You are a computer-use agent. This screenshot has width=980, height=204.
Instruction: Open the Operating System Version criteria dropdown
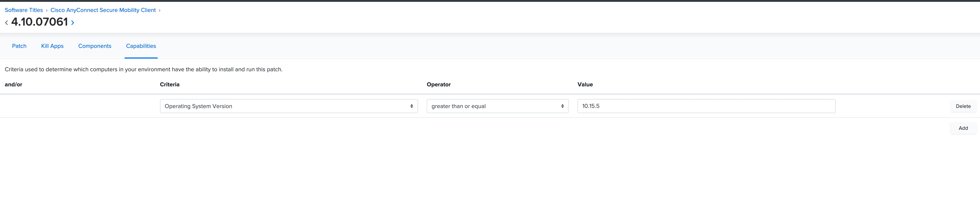click(289, 106)
